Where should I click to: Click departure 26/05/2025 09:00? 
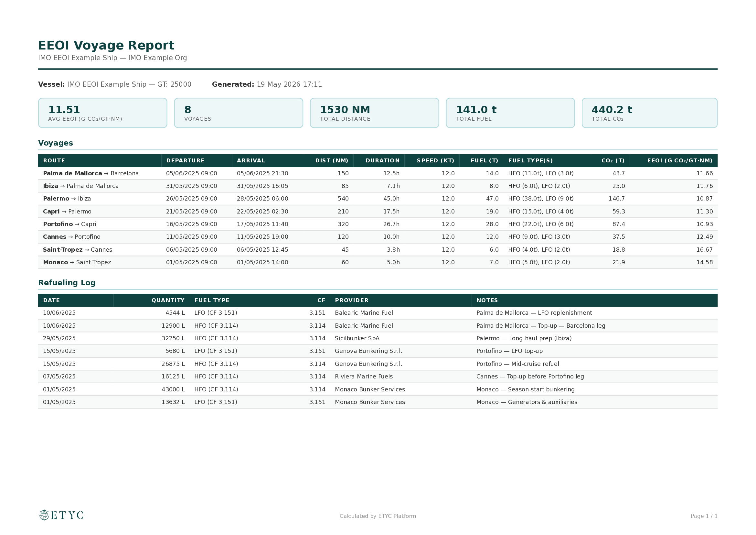[192, 199]
